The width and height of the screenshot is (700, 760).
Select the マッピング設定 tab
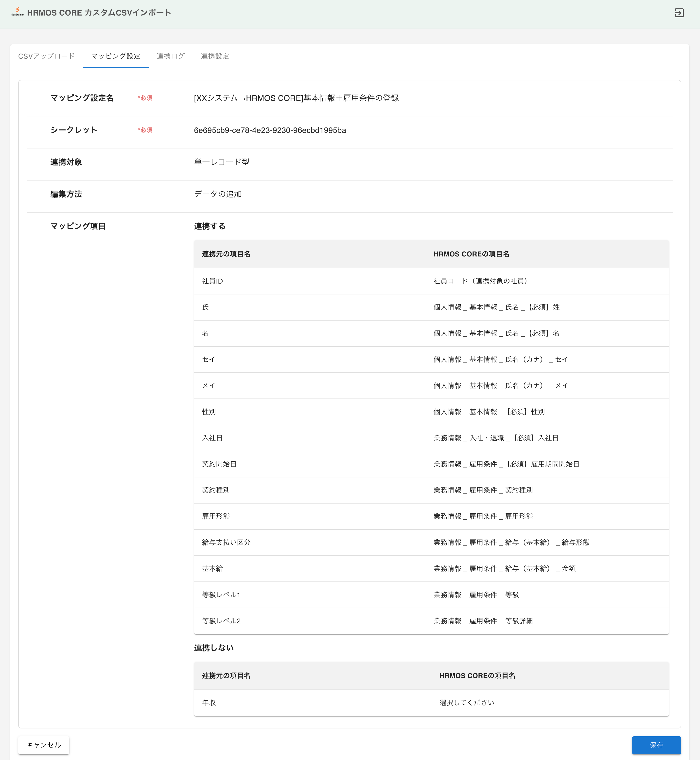pyautogui.click(x=116, y=56)
